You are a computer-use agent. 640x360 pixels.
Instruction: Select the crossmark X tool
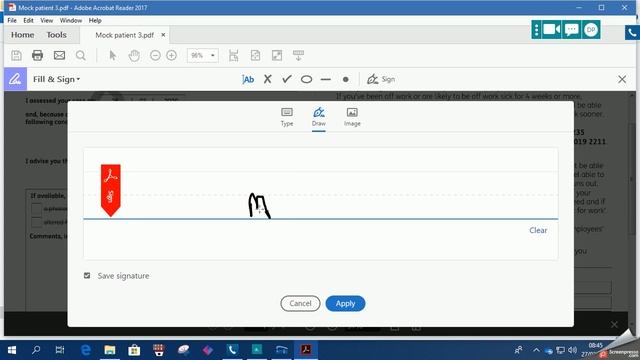point(267,79)
